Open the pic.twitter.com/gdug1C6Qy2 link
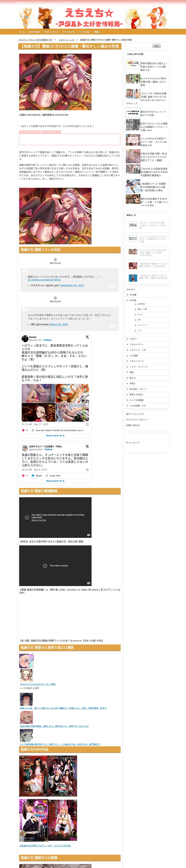This screenshot has height=868, width=186. [x=44, y=280]
